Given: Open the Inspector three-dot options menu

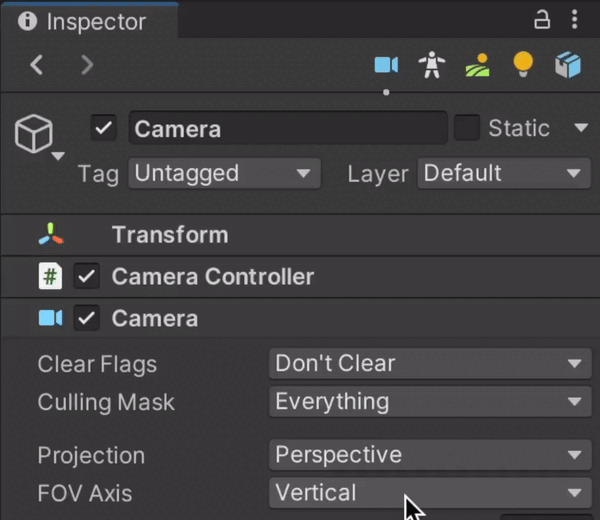Looking at the screenshot, I should pos(574,20).
